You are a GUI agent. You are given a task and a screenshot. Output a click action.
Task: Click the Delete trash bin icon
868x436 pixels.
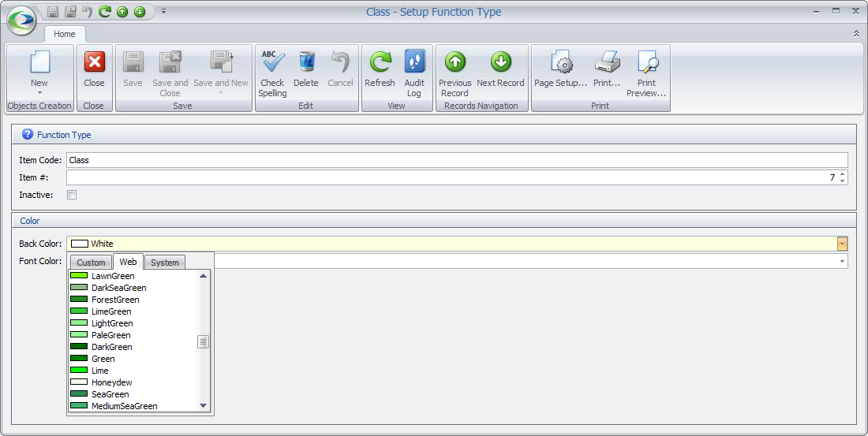pyautogui.click(x=306, y=61)
